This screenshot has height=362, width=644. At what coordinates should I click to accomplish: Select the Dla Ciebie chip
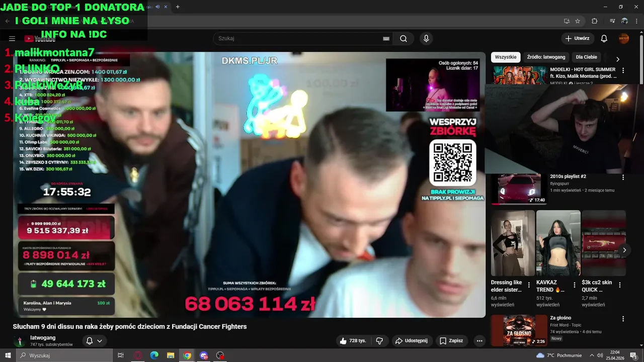coord(587,57)
